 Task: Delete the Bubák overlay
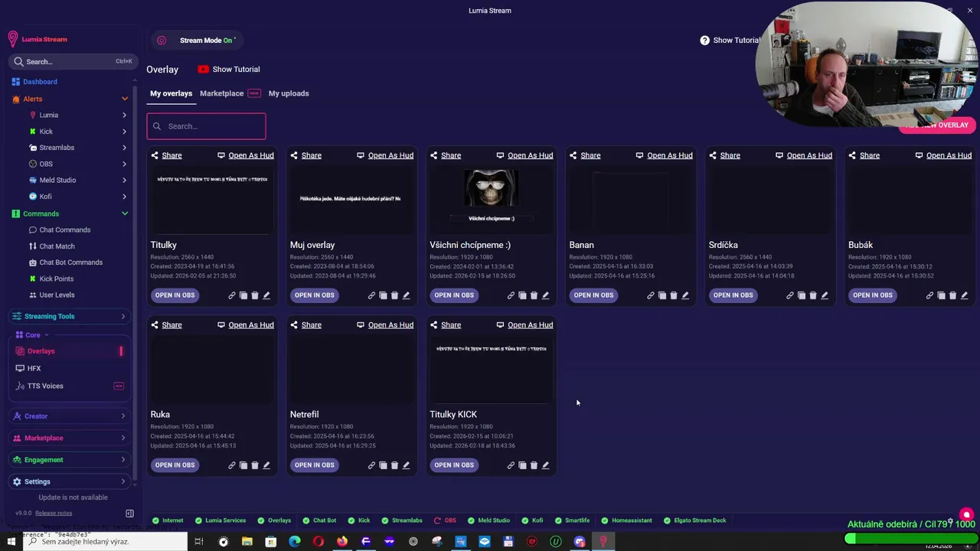[952, 295]
